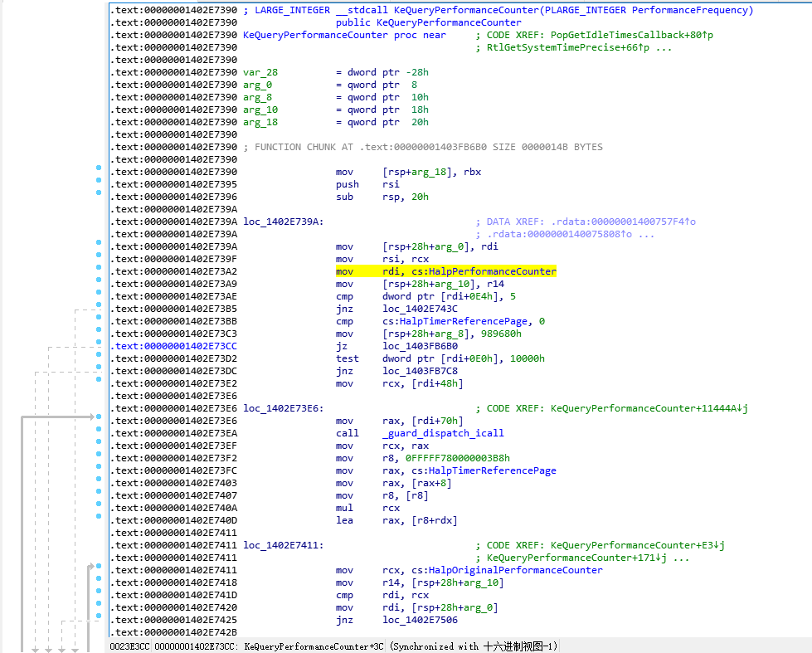Click the constant 0FFFFF780000003B8h
812x653 pixels.
(x=458, y=458)
